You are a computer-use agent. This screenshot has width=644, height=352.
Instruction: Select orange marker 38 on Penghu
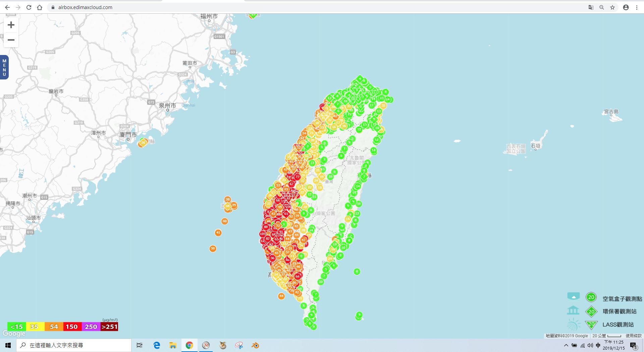[x=227, y=199]
